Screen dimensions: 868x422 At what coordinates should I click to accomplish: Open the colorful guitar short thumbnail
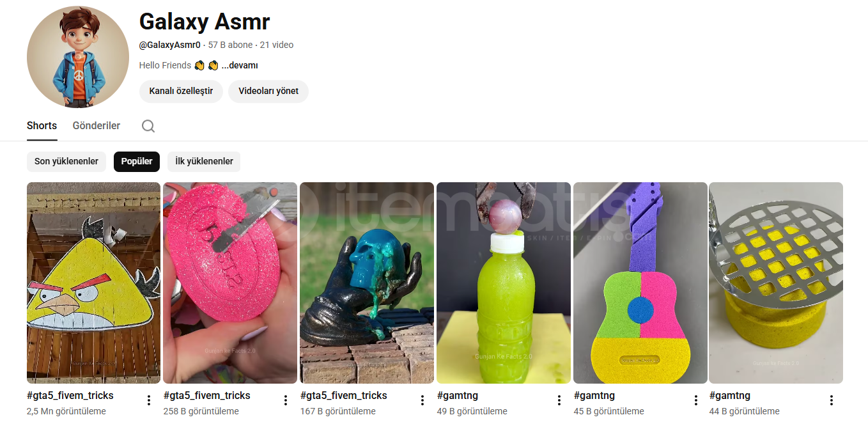(640, 283)
